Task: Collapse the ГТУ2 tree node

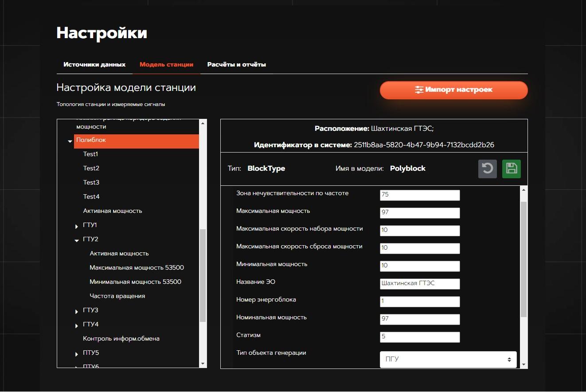Action: tap(77, 240)
